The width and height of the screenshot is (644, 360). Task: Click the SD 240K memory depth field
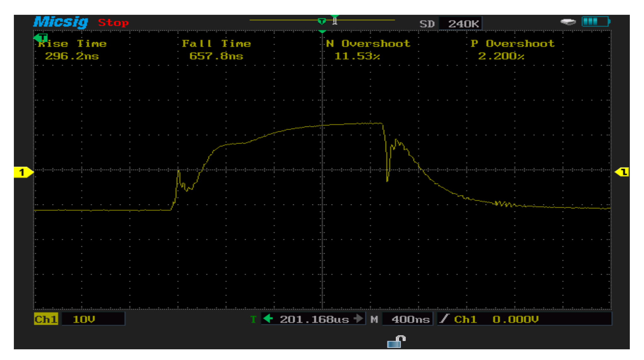point(460,24)
